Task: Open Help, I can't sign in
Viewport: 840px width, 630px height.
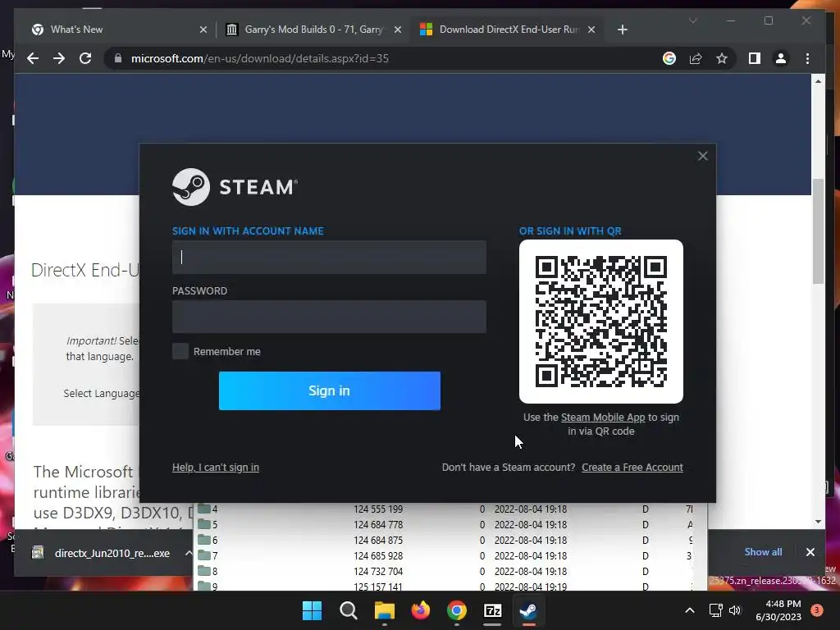Action: [216, 467]
